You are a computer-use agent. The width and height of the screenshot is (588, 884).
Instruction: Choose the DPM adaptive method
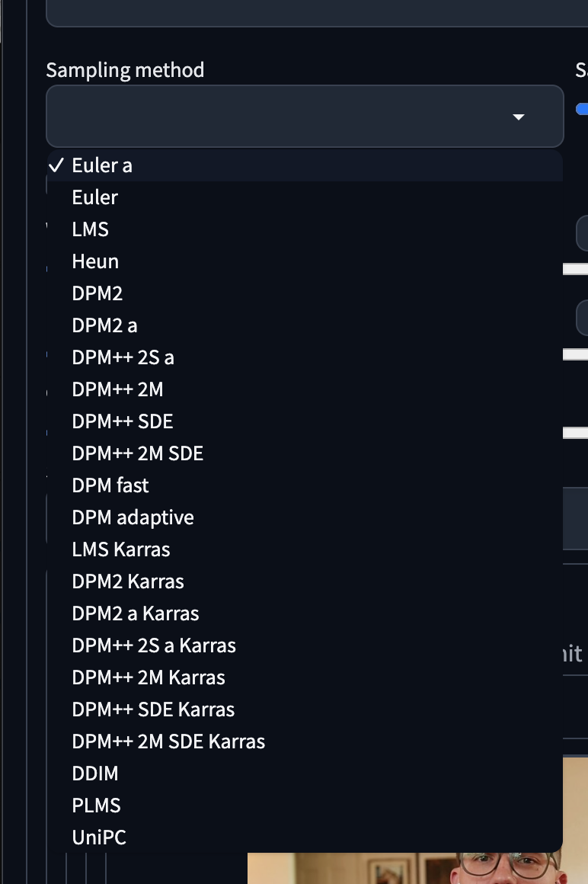[x=133, y=517]
